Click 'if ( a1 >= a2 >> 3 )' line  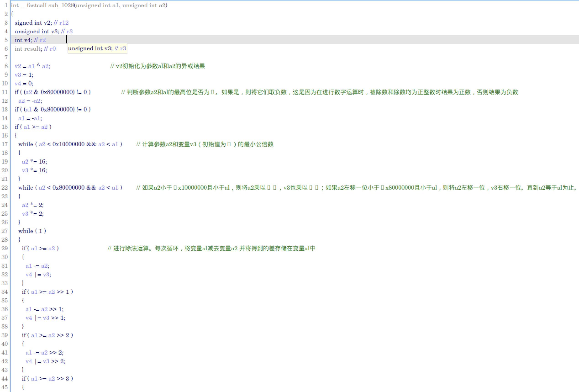pyautogui.click(x=47, y=379)
